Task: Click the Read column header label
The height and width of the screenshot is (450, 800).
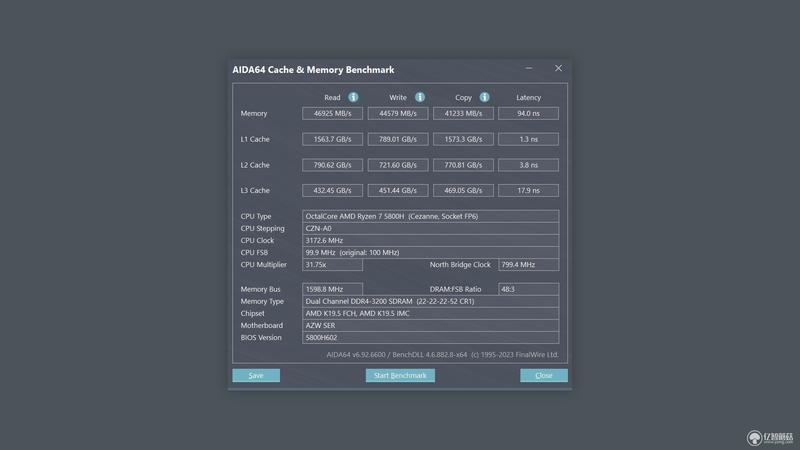Action: click(332, 97)
